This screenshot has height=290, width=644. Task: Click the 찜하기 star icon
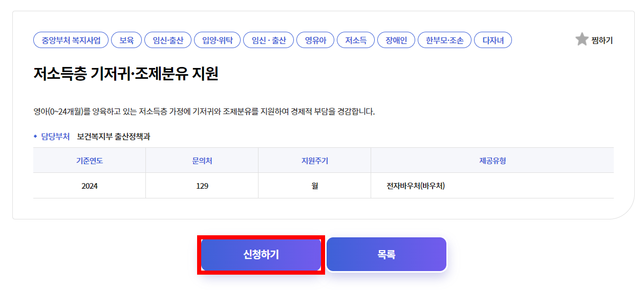[x=582, y=40]
